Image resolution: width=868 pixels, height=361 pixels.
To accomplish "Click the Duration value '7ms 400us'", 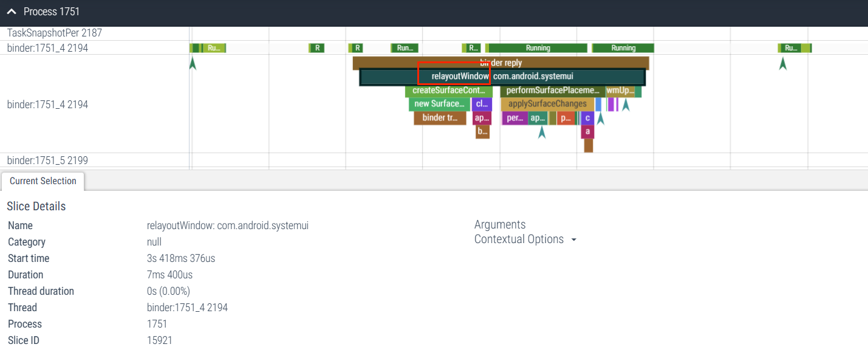I will click(170, 275).
